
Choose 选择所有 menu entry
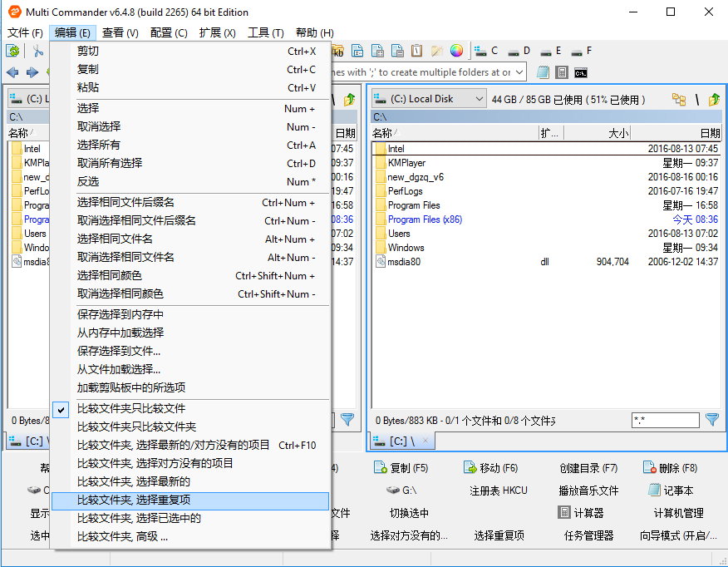(x=190, y=145)
